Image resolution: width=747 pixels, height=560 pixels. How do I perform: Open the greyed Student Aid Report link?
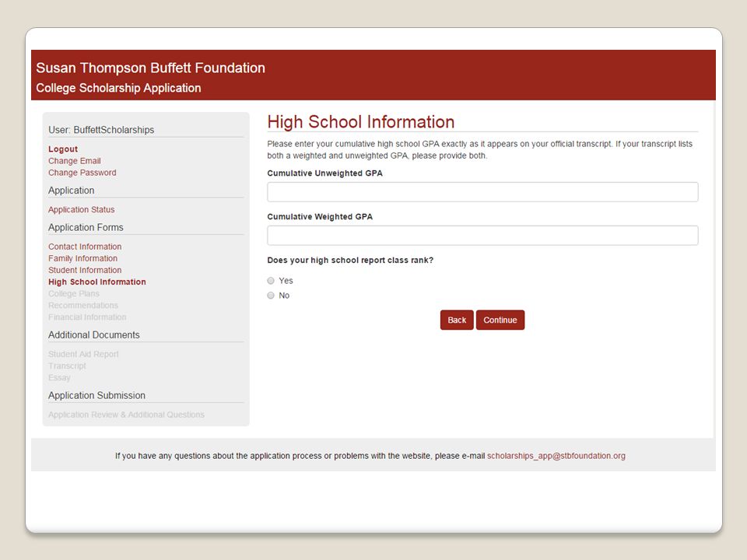(x=83, y=355)
